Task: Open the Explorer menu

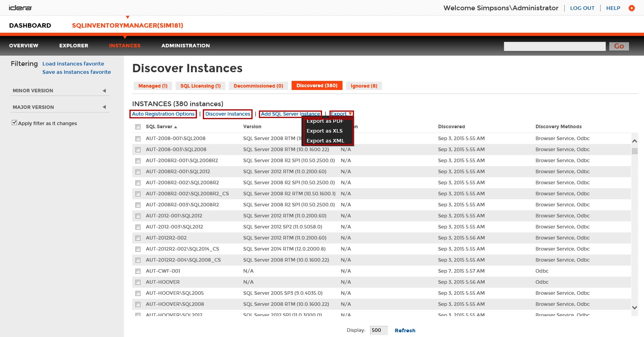Action: coord(74,46)
